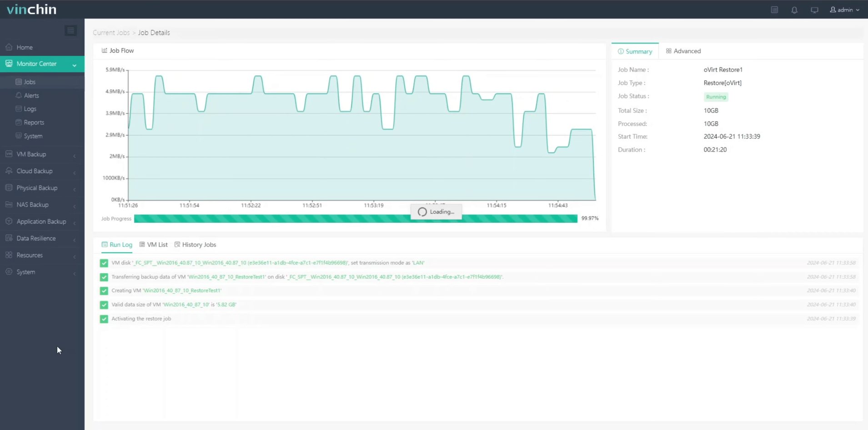The width and height of the screenshot is (868, 430).
Task: Click the VM Backup icon
Action: pos(9,154)
